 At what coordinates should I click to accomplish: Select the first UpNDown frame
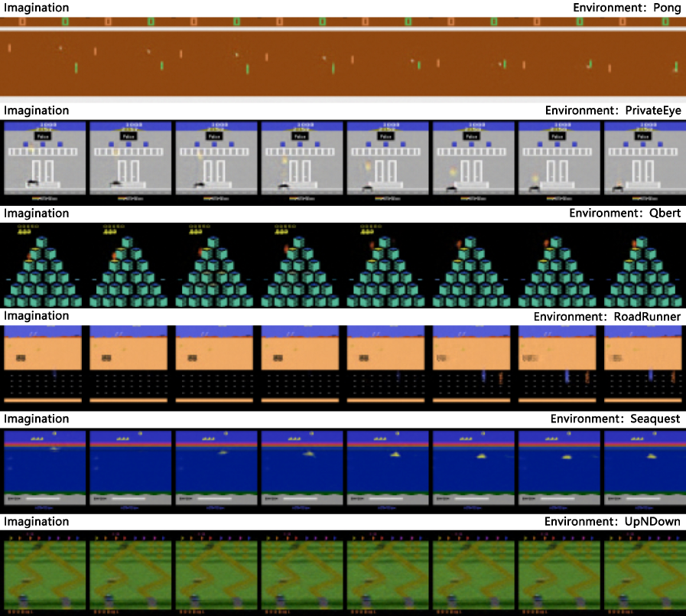44,572
